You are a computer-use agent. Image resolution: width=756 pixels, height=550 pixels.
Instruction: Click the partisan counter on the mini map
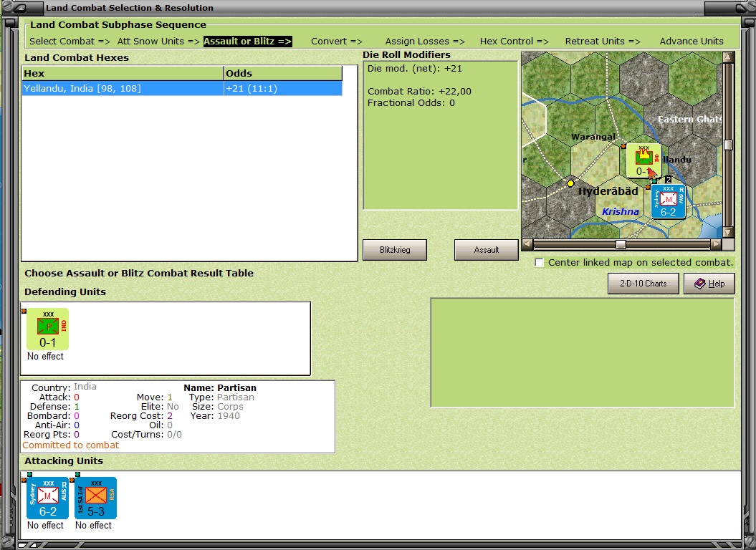[643, 160]
